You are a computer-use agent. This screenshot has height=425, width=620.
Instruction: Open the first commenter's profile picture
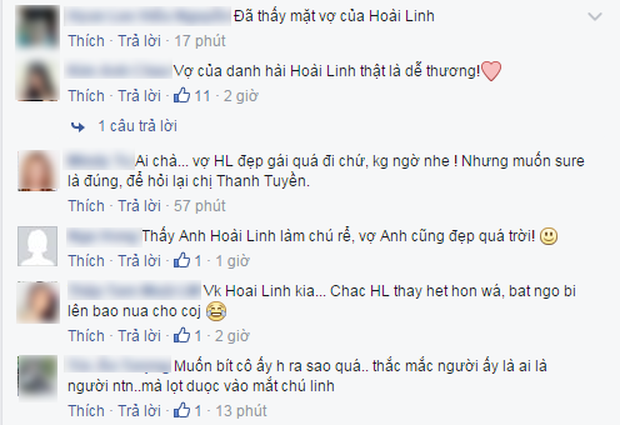coord(38,27)
